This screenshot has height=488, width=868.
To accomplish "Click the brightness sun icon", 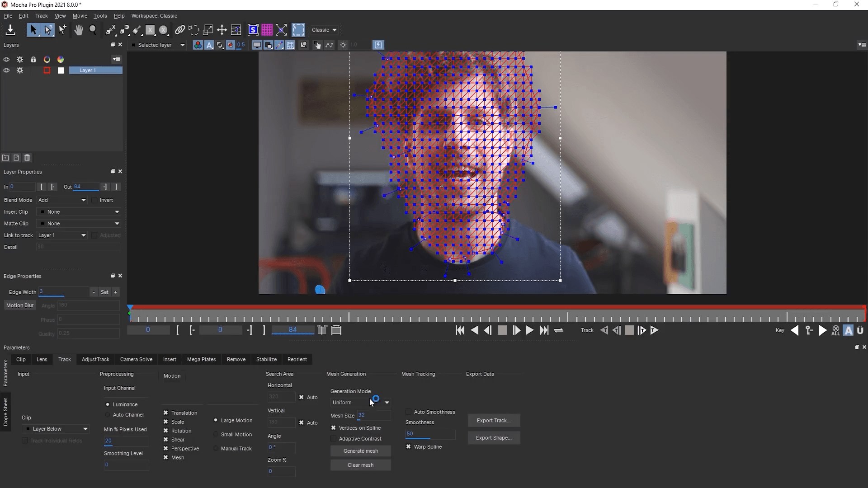I will pyautogui.click(x=343, y=45).
